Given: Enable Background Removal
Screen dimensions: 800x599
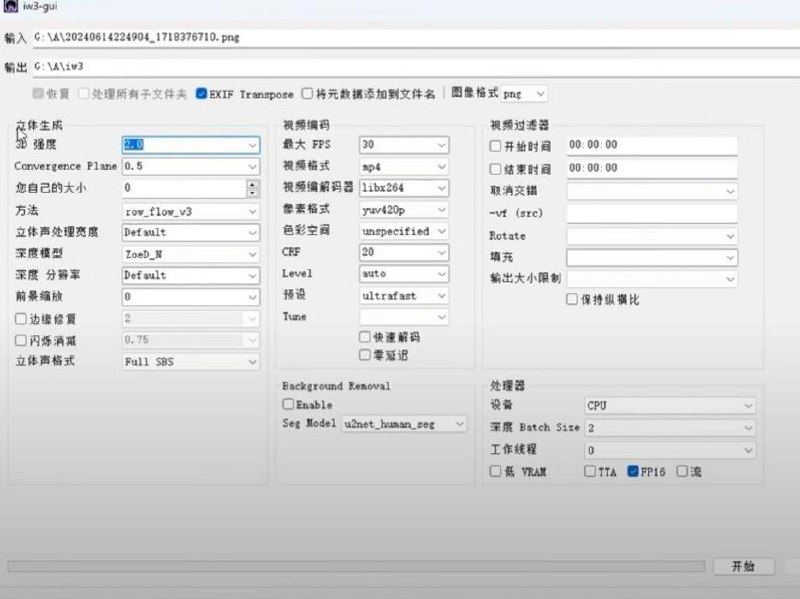Looking at the screenshot, I should pyautogui.click(x=287, y=404).
